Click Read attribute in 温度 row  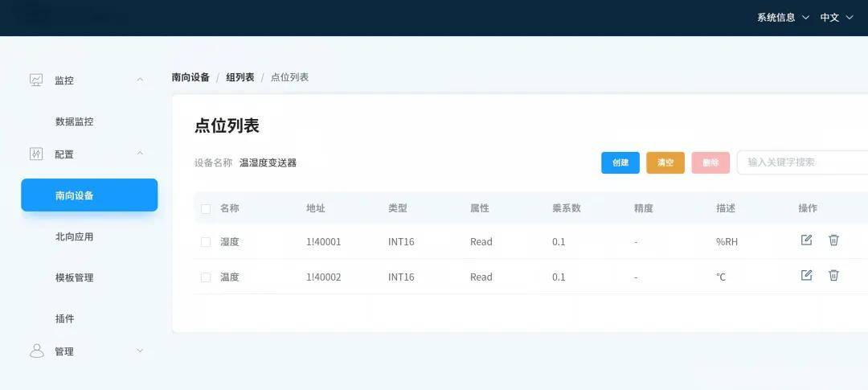click(x=481, y=277)
